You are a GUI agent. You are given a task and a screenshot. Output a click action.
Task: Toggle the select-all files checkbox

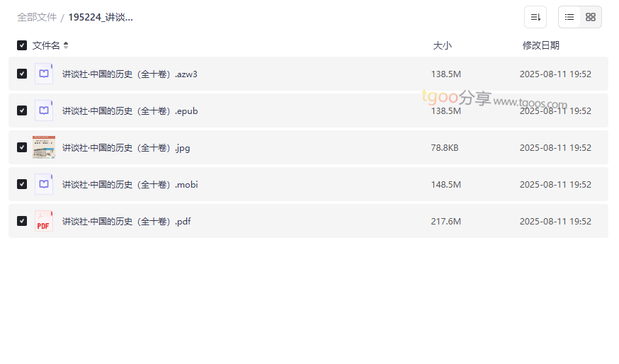click(22, 45)
